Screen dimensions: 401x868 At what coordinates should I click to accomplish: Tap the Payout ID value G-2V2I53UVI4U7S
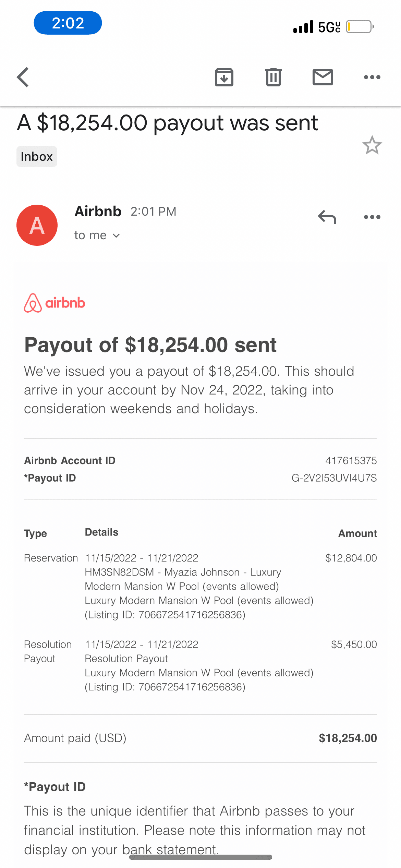point(334,478)
